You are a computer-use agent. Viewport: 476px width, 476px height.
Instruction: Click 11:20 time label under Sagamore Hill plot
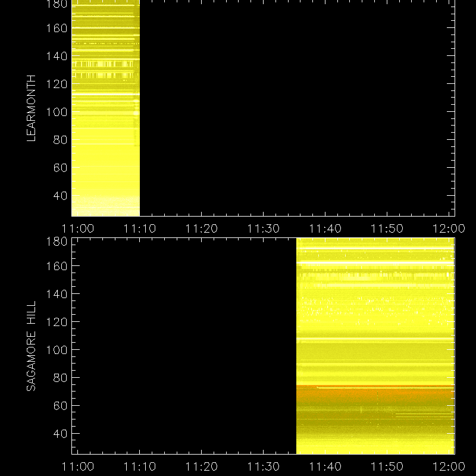coord(202,466)
